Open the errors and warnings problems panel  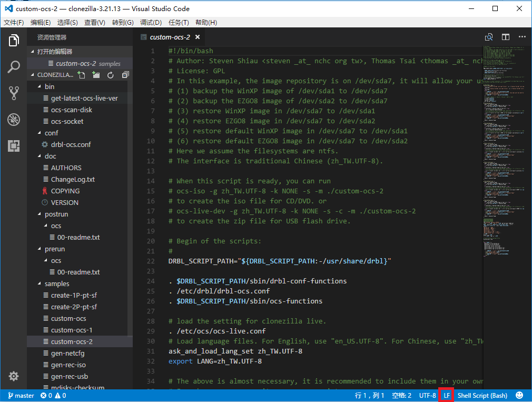point(53,396)
